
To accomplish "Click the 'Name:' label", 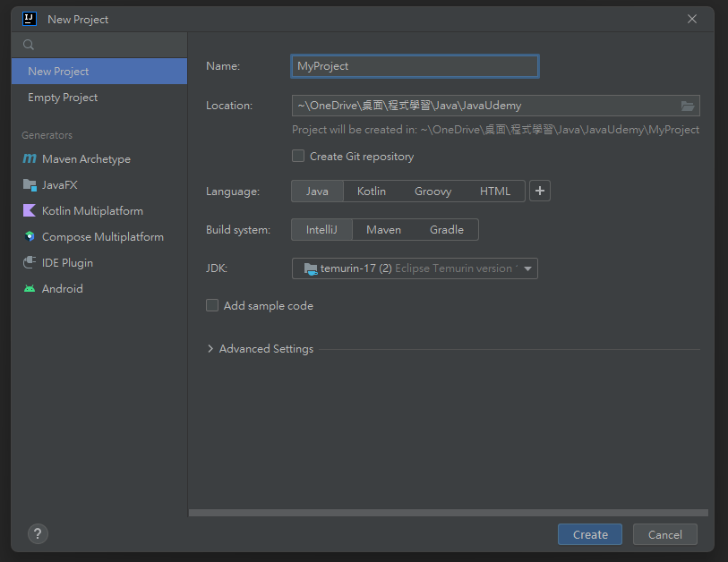I will click(x=223, y=66).
